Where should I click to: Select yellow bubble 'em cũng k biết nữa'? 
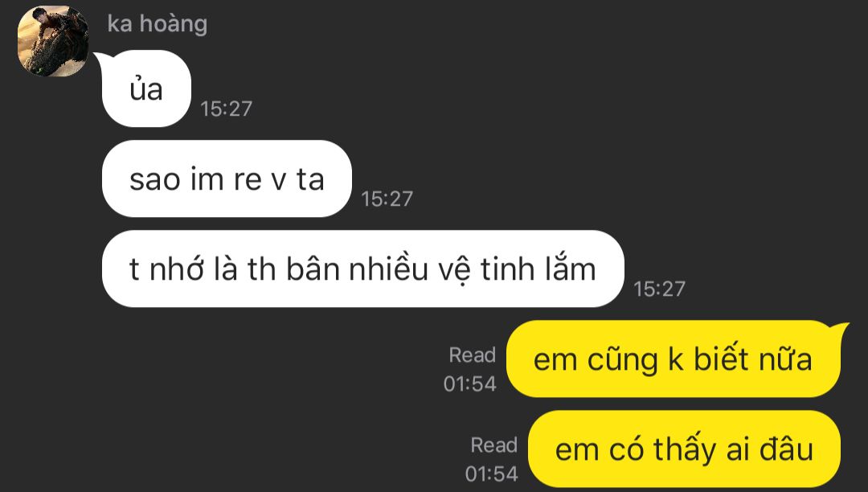674,359
